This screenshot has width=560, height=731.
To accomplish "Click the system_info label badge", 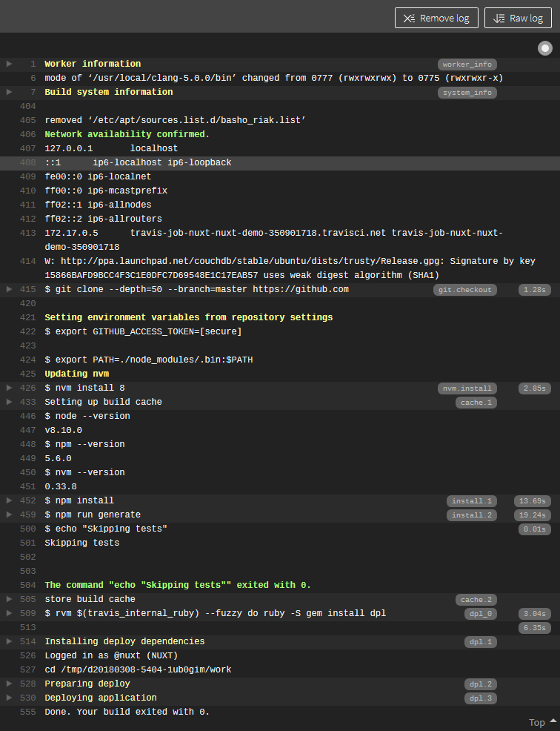I will (467, 93).
